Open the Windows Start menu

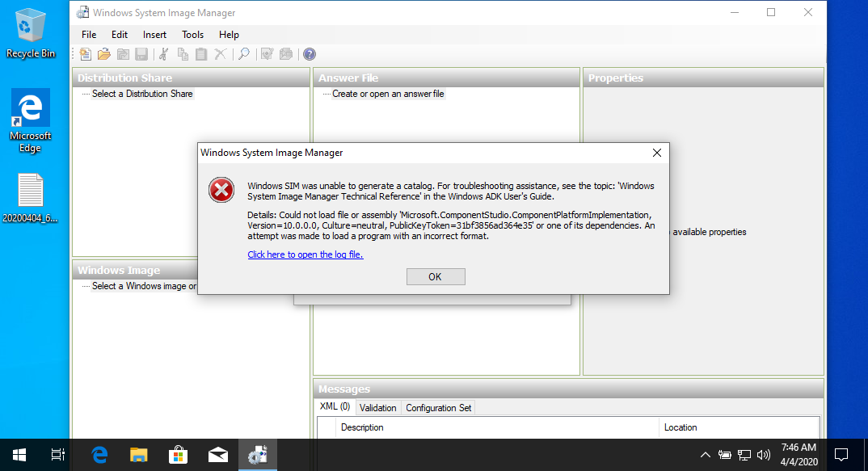(19, 455)
